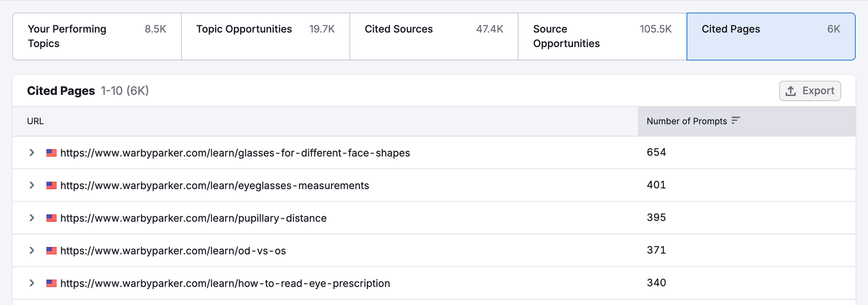868x305 pixels.
Task: Click US flag icon beside face-shapes URL
Action: [x=52, y=153]
